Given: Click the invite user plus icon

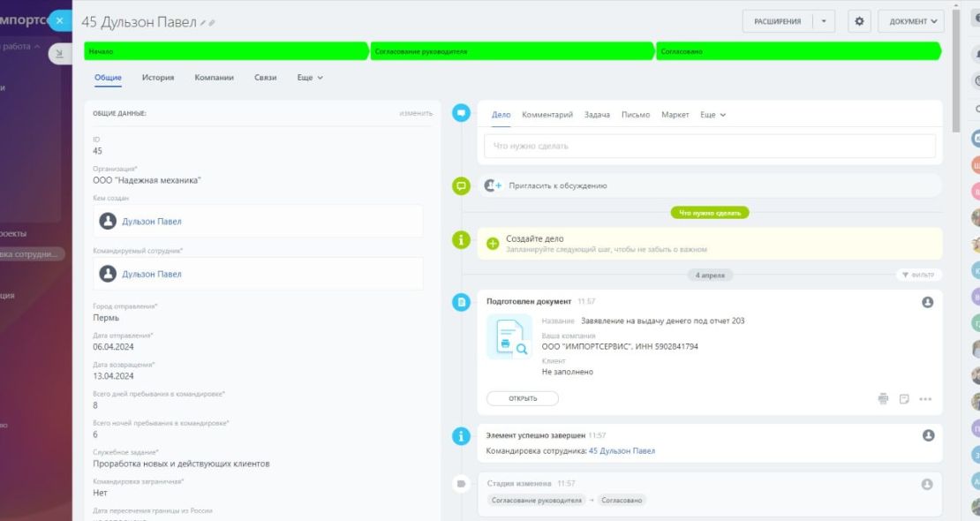Looking at the screenshot, I should tap(494, 185).
